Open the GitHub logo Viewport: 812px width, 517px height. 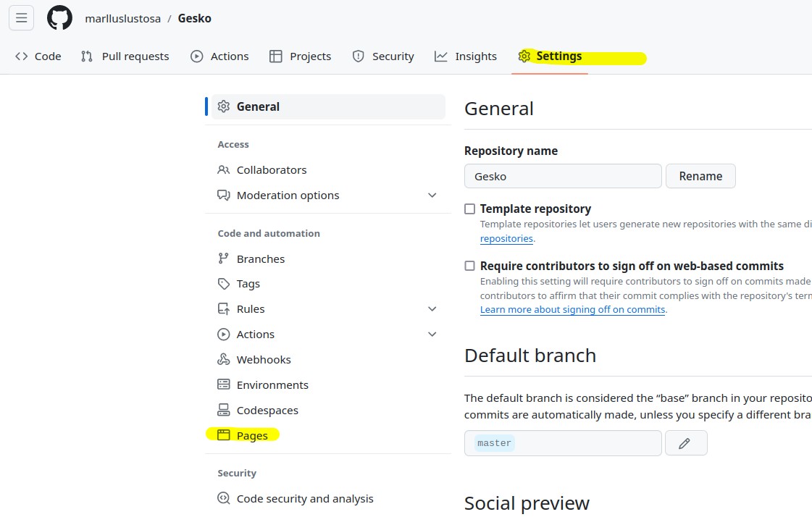pos(59,17)
